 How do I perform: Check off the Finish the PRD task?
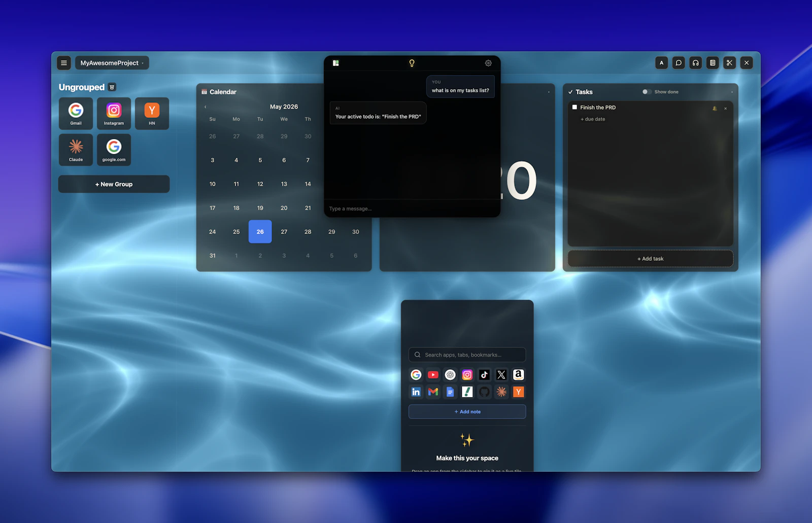click(x=574, y=107)
